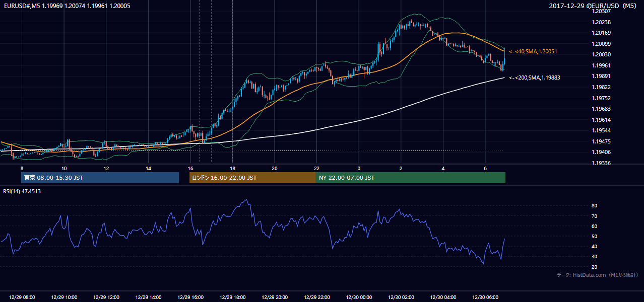Click RSI scale level 60
644x302 pixels.
(x=595, y=226)
